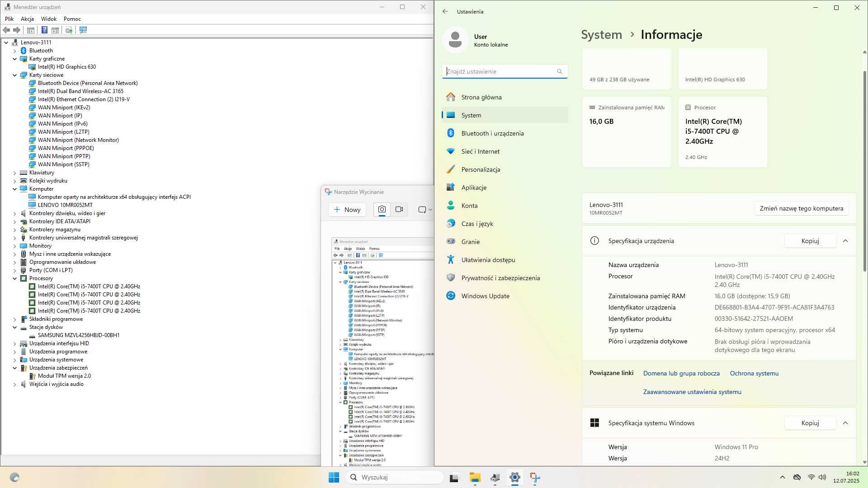Select SAMSUNG MZVL4256HBJD-00BH1 disk drive
Image resolution: width=868 pixels, height=488 pixels.
[79, 335]
